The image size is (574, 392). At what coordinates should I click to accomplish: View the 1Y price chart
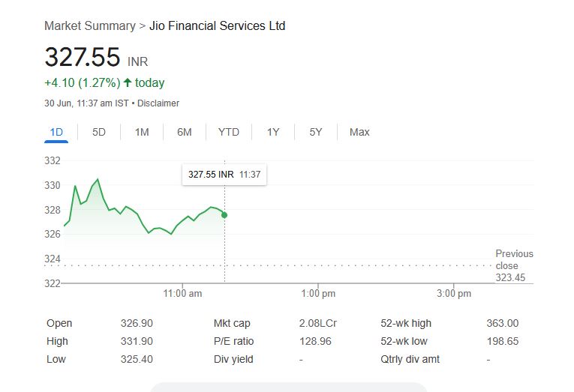click(x=273, y=132)
